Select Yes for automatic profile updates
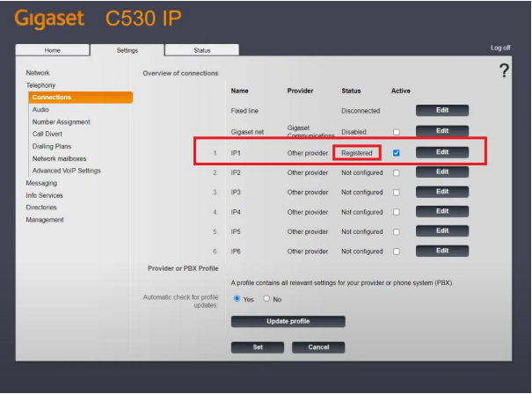This screenshot has width=532, height=394. [237, 299]
